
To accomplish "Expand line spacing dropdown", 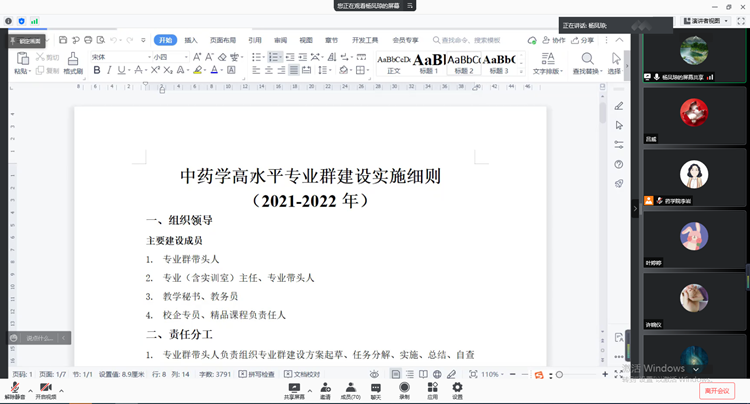I will (x=330, y=71).
